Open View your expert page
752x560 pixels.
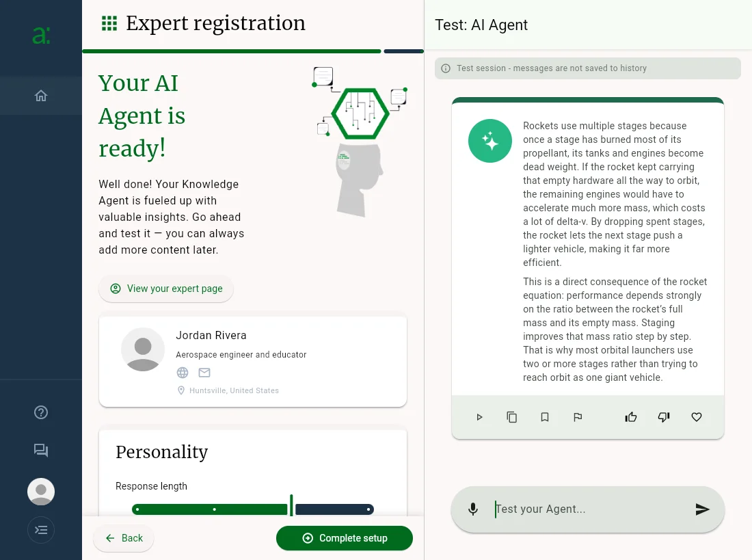coord(166,289)
